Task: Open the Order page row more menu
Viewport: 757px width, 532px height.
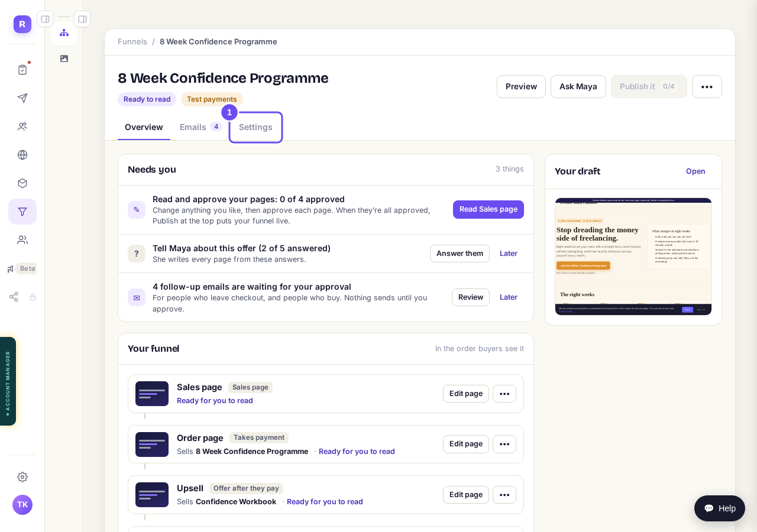Action: click(504, 444)
